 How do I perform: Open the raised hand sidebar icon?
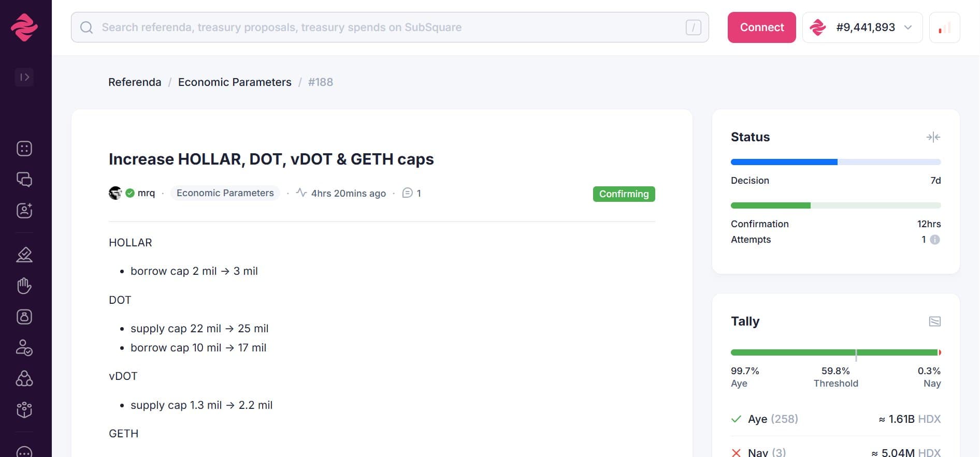tap(24, 286)
